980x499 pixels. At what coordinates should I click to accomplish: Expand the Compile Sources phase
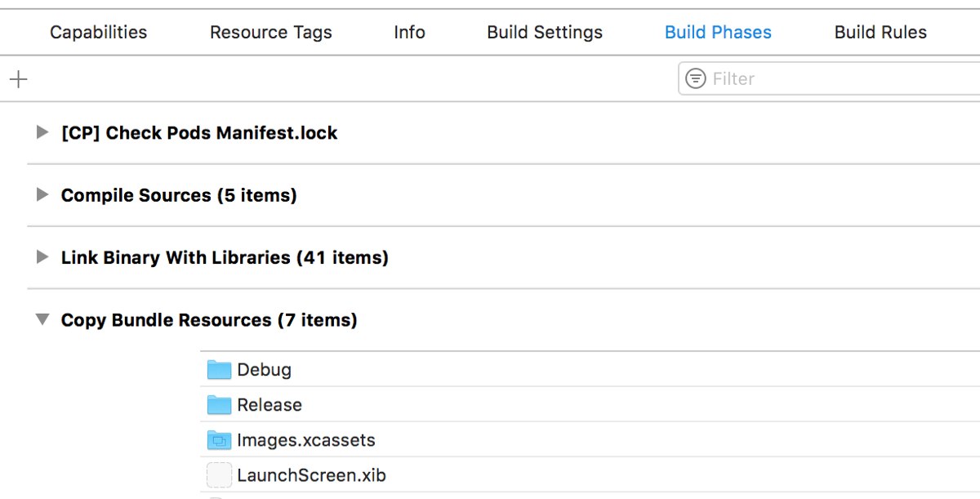(x=42, y=195)
